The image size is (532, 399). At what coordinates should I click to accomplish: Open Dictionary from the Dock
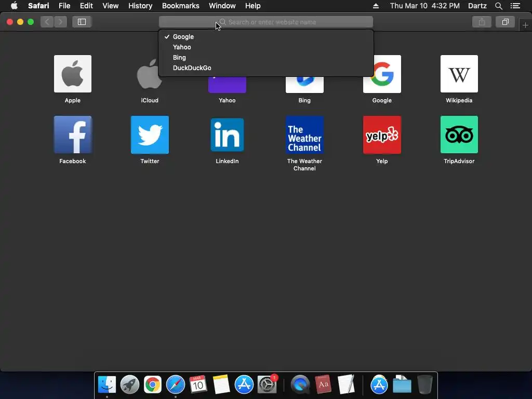(323, 385)
